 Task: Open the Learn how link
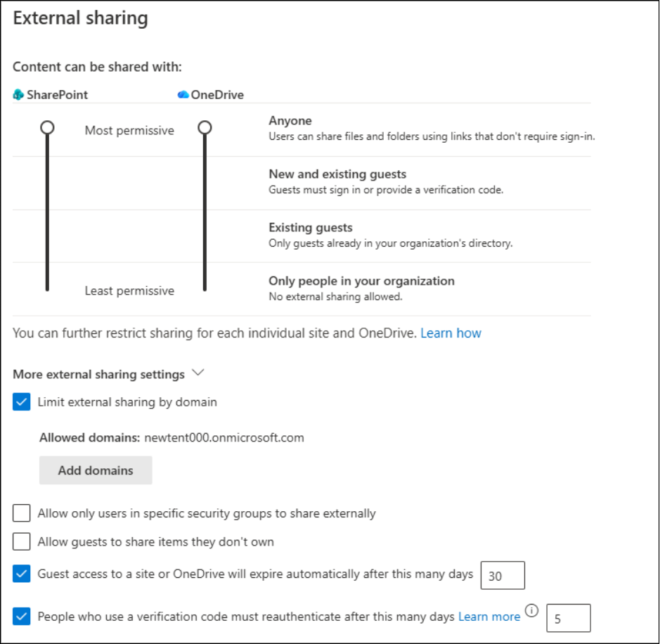click(x=451, y=333)
